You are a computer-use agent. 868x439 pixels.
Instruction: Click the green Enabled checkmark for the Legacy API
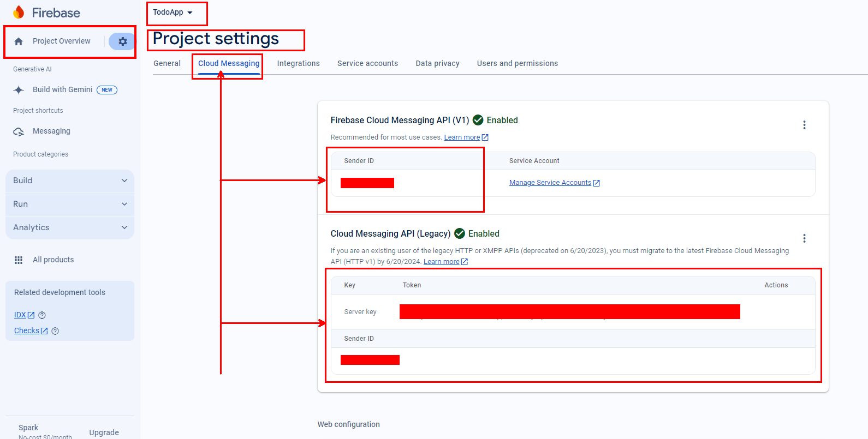[460, 233]
